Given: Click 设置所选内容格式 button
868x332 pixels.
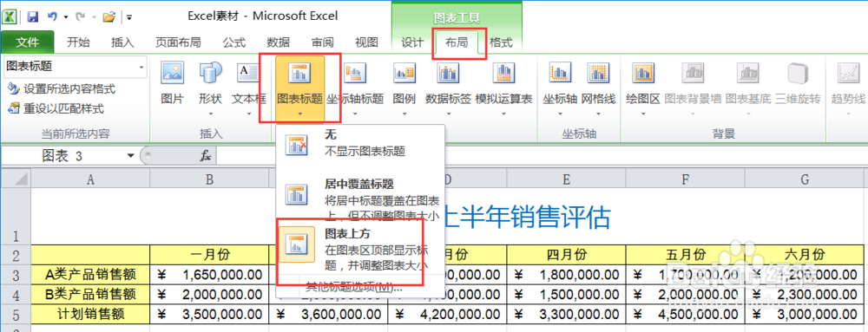Looking at the screenshot, I should pos(62,88).
